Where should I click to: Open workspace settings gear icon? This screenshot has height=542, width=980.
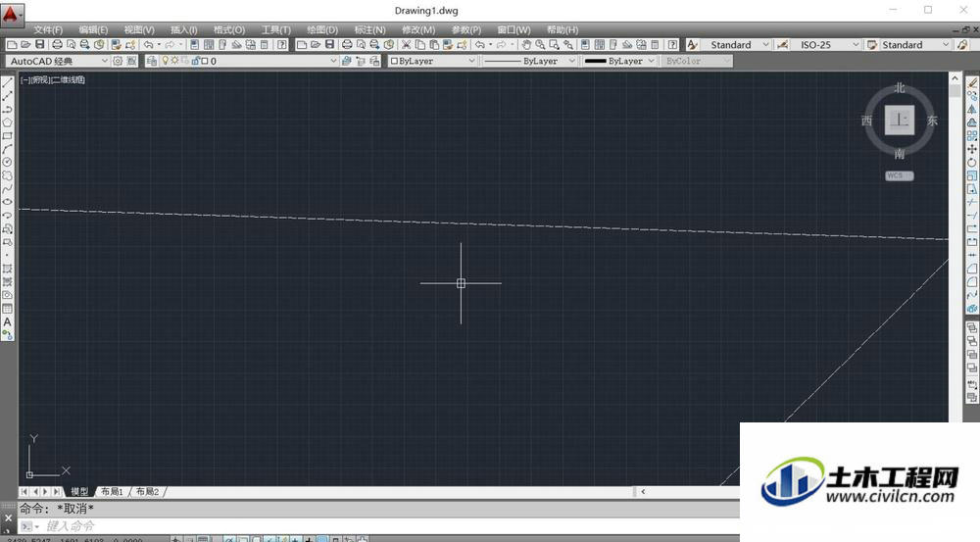pos(118,61)
